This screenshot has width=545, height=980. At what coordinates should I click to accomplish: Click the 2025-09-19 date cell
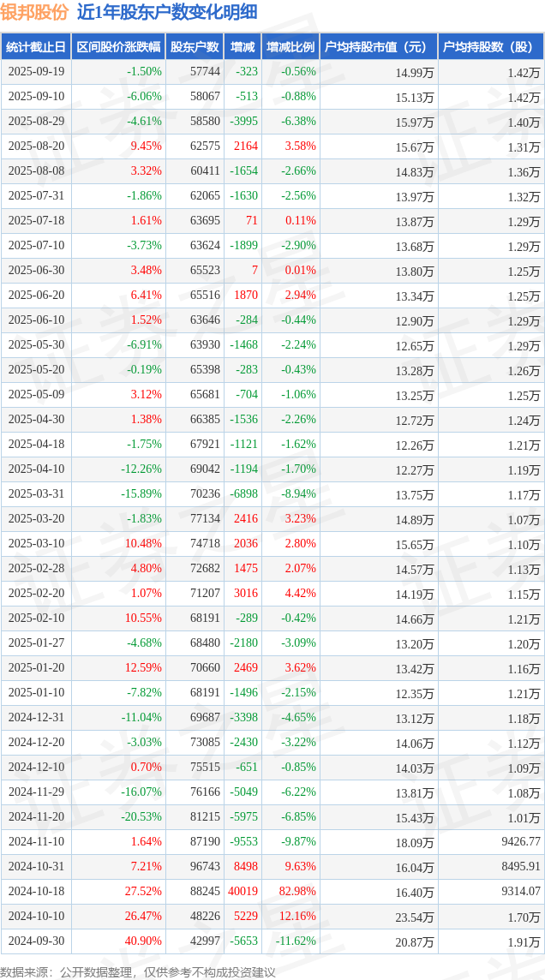pos(36,72)
